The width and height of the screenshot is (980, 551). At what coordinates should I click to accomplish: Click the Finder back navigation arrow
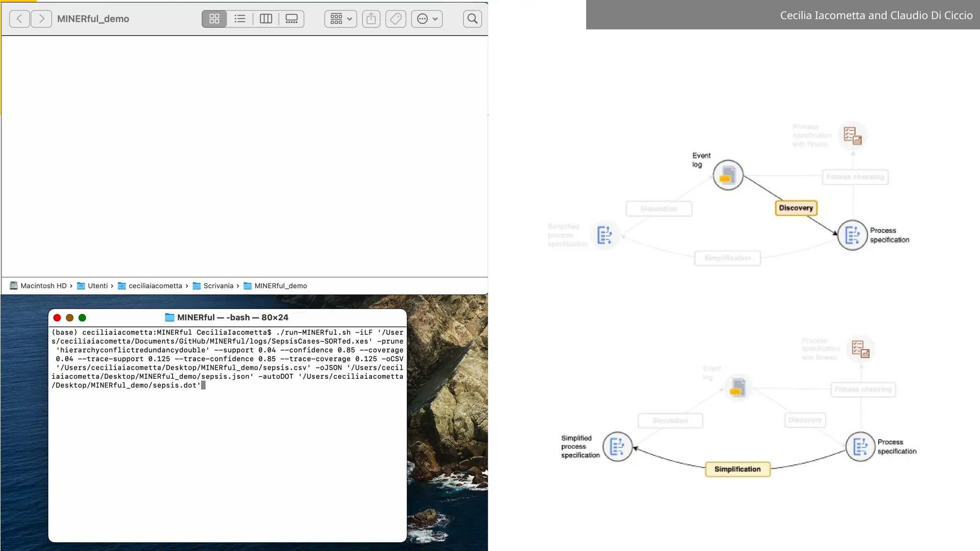pyautogui.click(x=19, y=19)
